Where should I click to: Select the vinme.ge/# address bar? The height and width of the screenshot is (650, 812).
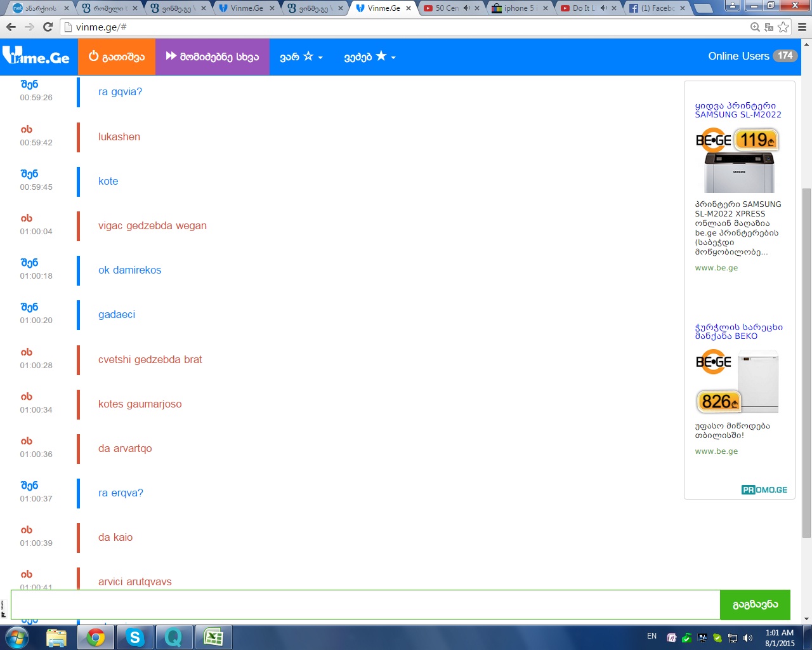click(x=406, y=27)
